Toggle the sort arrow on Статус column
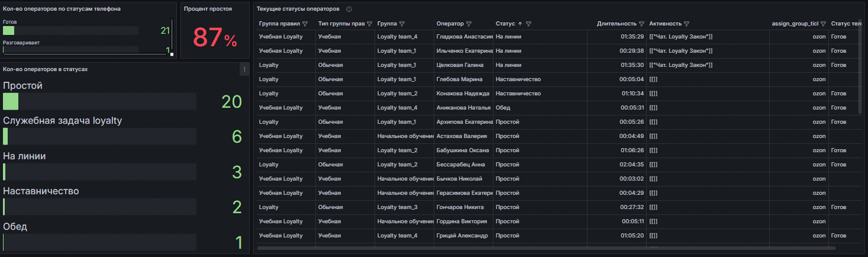Screen dimensions: 868x257 (520, 24)
